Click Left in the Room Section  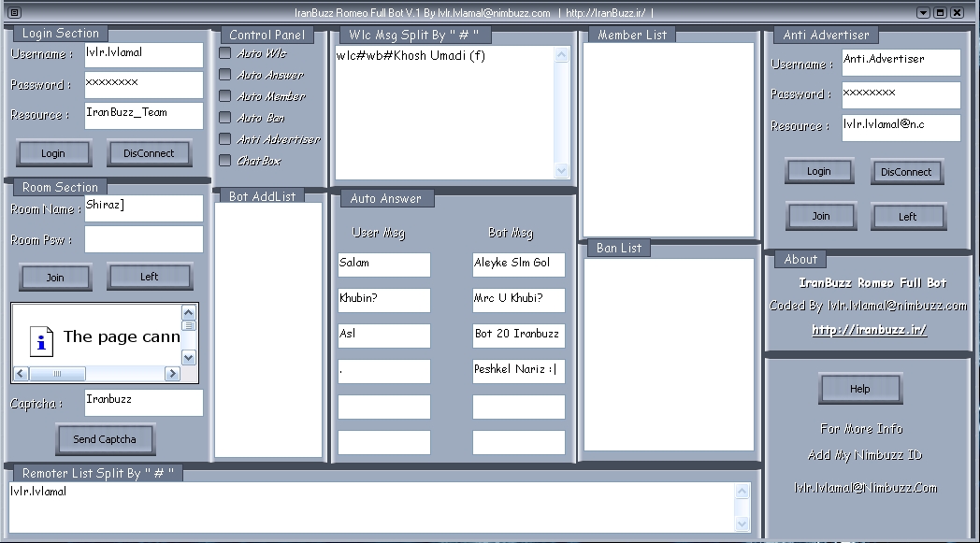[150, 277]
